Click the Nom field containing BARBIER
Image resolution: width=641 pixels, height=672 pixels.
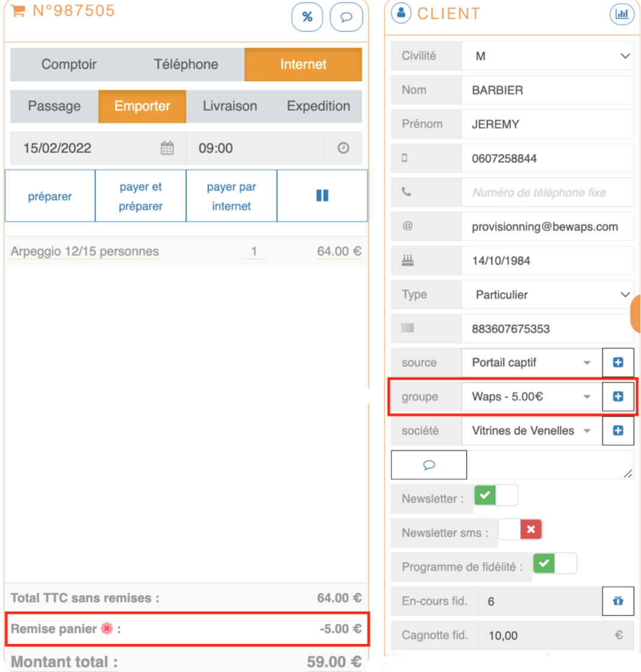(x=547, y=90)
